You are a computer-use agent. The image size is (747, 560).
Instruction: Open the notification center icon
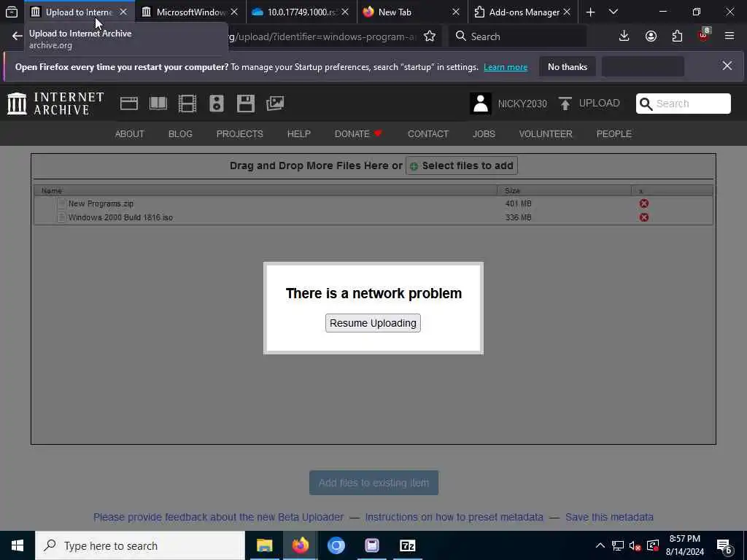724,545
